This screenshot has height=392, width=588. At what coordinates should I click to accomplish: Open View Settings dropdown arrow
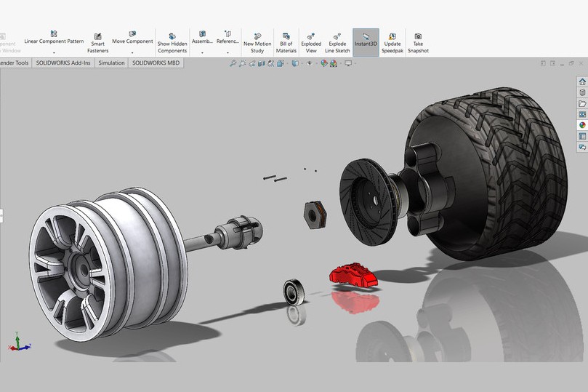coord(355,63)
